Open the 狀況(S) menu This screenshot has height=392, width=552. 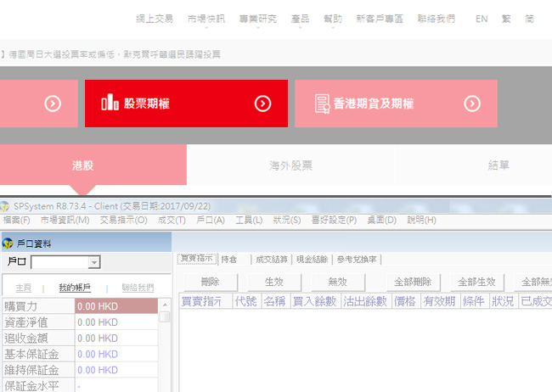coord(287,221)
